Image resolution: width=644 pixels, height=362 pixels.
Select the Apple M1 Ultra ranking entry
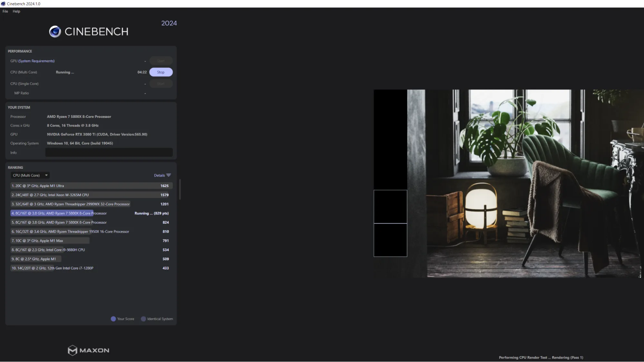[91, 186]
